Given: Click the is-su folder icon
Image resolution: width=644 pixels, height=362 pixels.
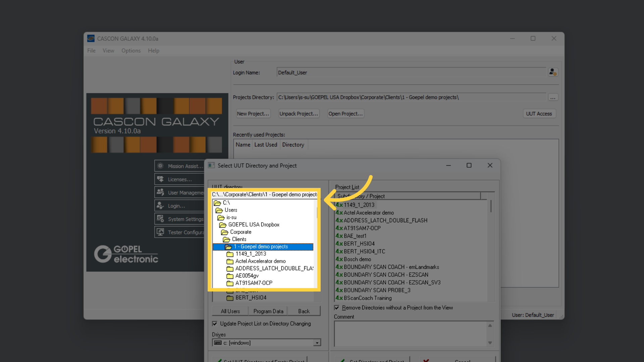Looking at the screenshot, I should (x=221, y=218).
